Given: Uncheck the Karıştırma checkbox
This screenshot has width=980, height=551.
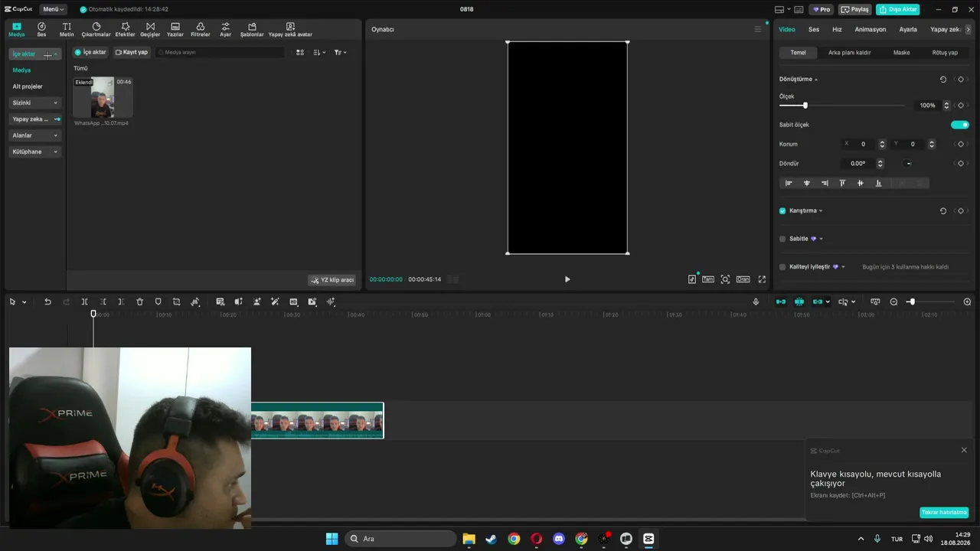Looking at the screenshot, I should [x=782, y=210].
